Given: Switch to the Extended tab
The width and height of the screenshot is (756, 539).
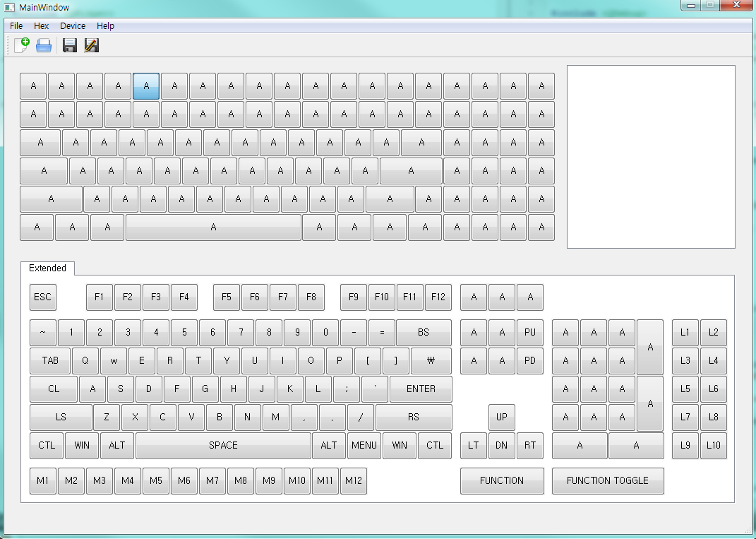Looking at the screenshot, I should click(x=47, y=268).
